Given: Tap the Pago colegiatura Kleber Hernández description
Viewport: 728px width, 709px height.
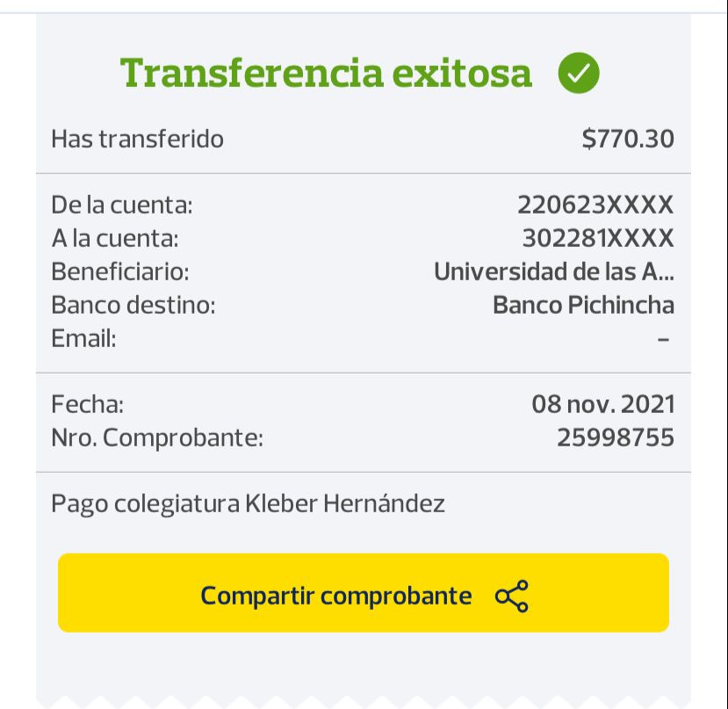Looking at the screenshot, I should pos(248,503).
